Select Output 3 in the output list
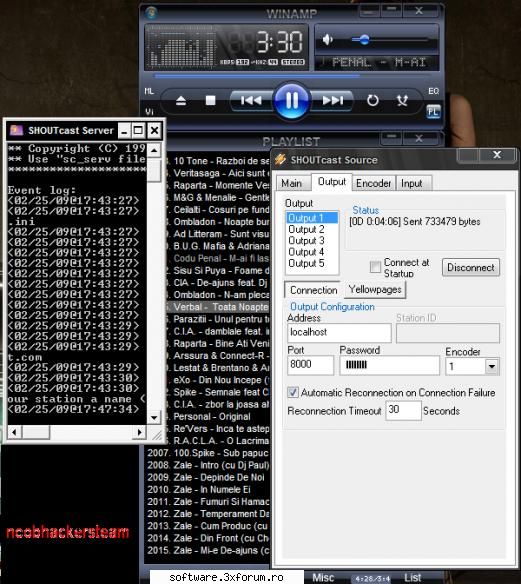Viewport: 521px width, 584px height. point(312,241)
